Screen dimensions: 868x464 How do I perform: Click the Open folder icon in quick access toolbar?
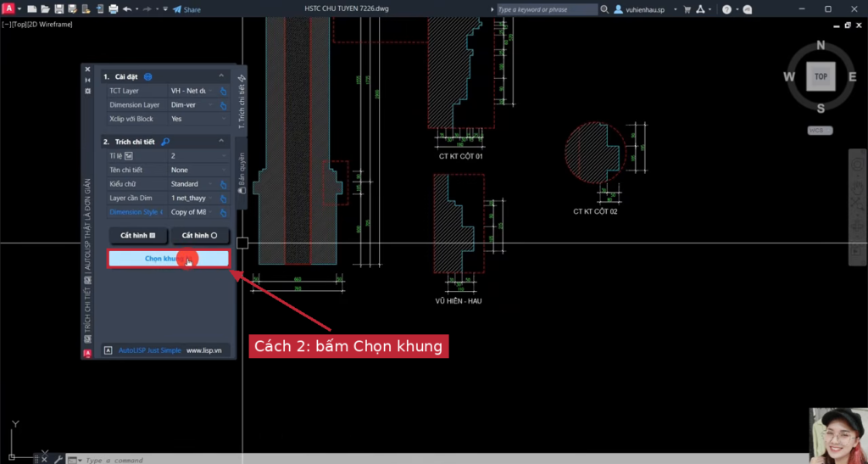click(x=46, y=9)
